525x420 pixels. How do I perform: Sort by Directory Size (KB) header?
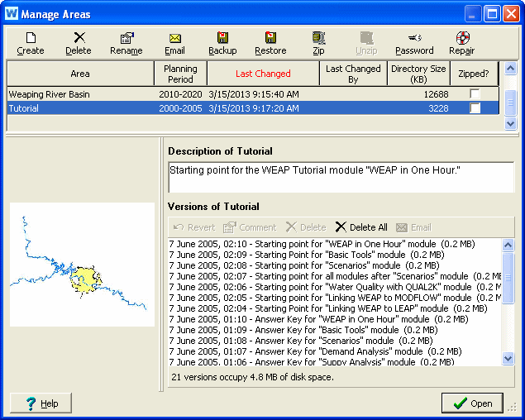pos(418,74)
